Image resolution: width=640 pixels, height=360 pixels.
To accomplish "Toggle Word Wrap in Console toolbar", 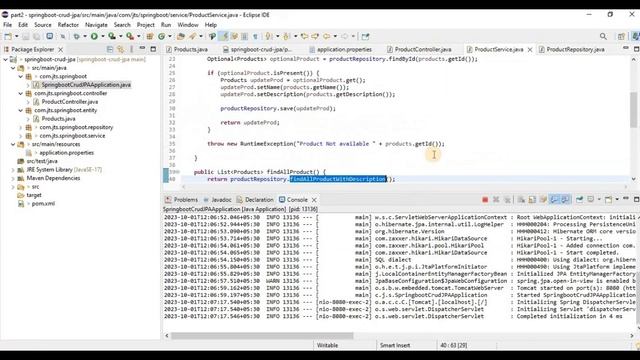I will (543, 200).
